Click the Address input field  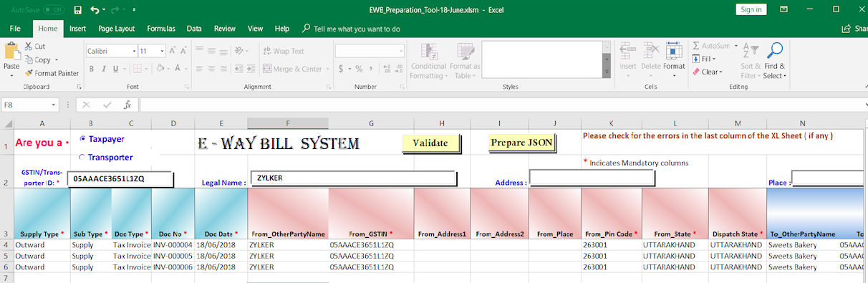592,177
